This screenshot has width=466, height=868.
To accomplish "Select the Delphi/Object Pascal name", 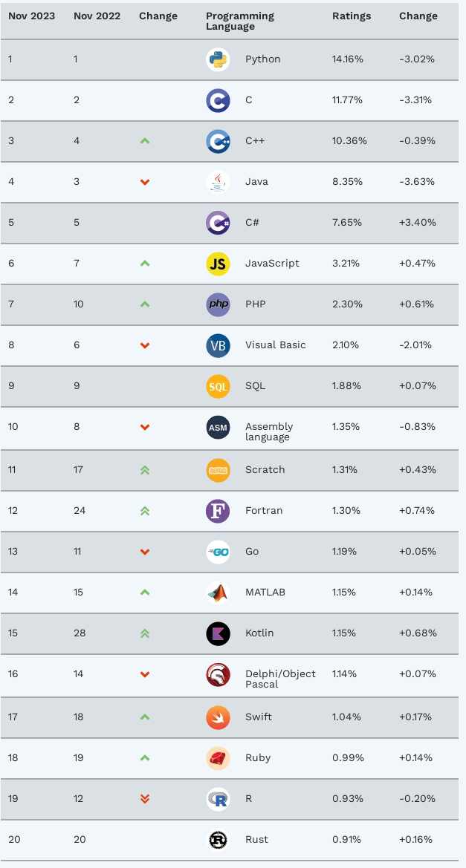I will (280, 679).
